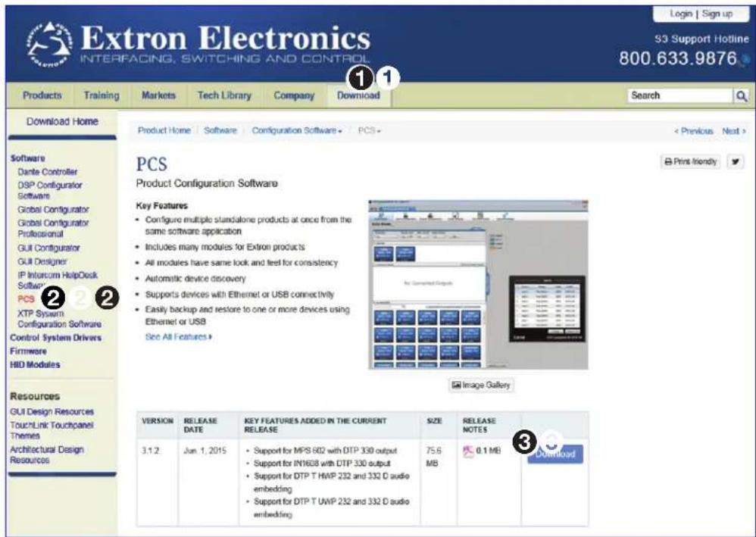Image resolution: width=756 pixels, height=537 pixels.
Task: Open Global Configurator Professional link
Action: 53,228
